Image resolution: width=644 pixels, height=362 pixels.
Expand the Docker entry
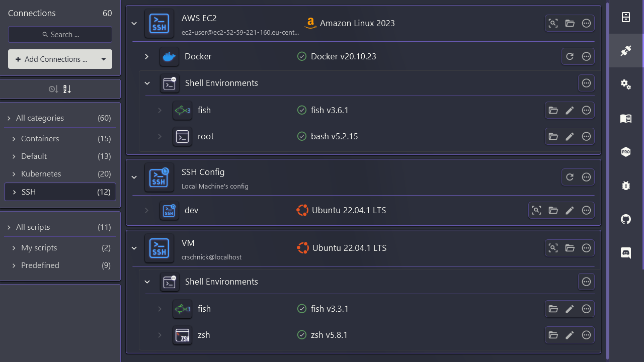pos(146,56)
